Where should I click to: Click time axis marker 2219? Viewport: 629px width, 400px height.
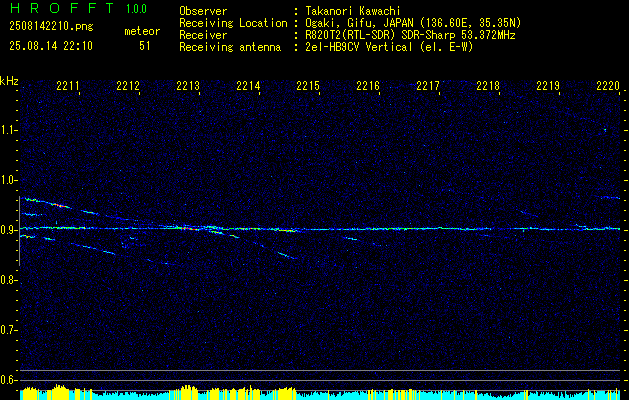(548, 86)
